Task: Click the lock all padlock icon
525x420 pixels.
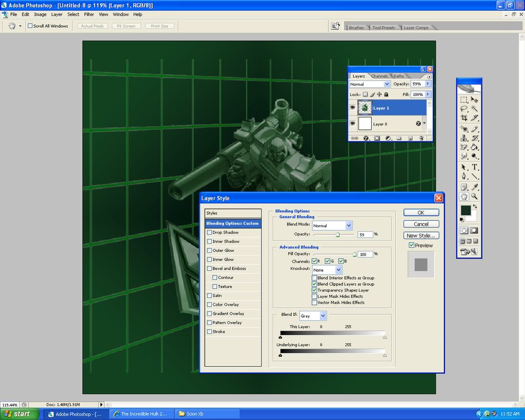Action: [x=386, y=94]
